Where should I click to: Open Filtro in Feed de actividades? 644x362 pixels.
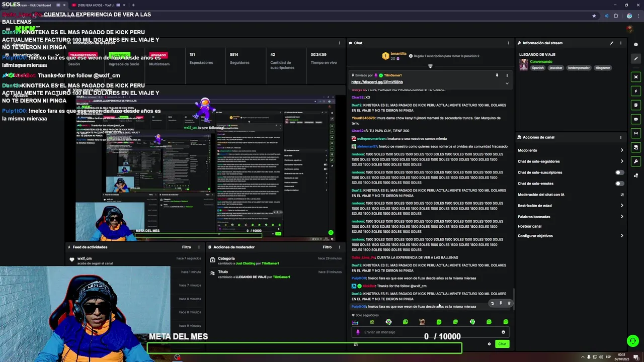point(187,247)
